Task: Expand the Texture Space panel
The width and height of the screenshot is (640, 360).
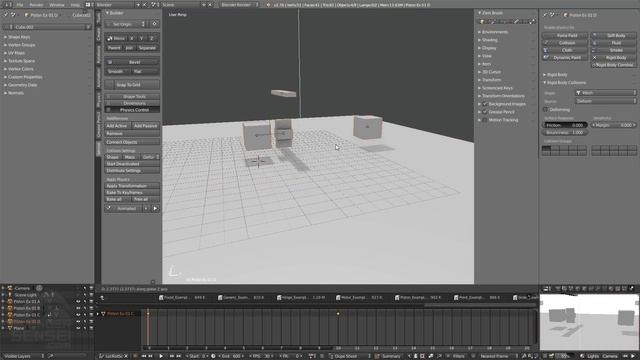Action: coord(21,61)
